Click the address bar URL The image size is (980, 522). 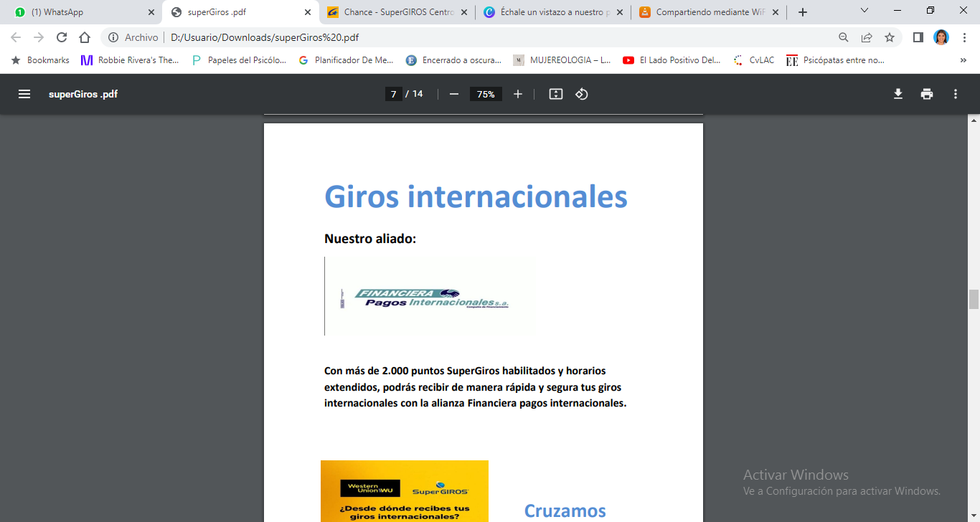pos(265,37)
